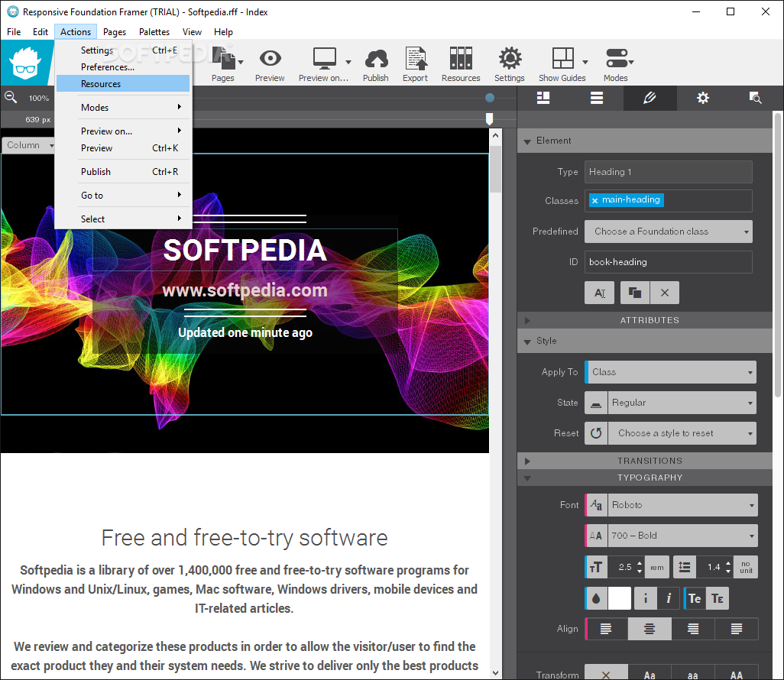This screenshot has height=680, width=784.
Task: Open the Column selector dropdown
Action: pos(28,145)
